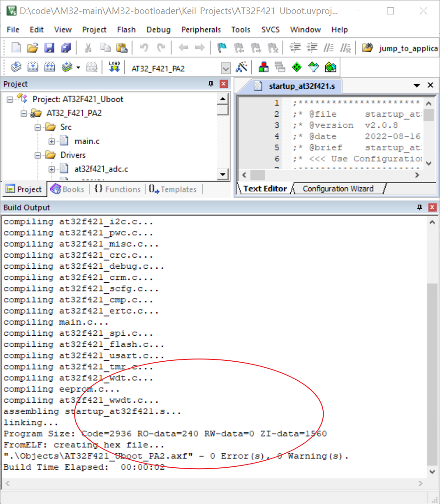
Task: Open Select Software Packs icon
Action: 313,67
